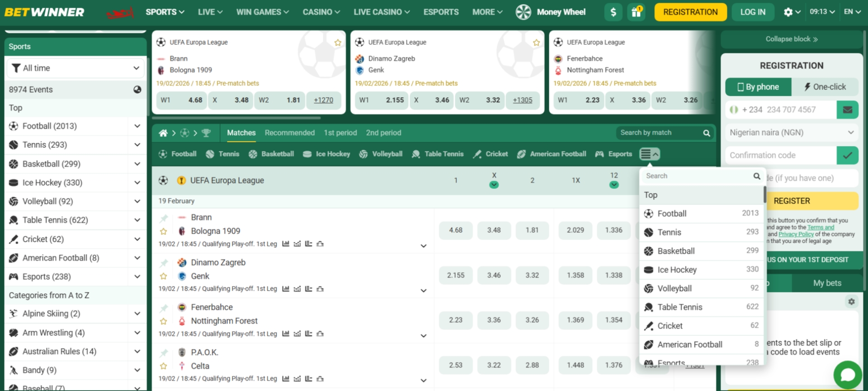Click the Money Wheel icon
The width and height of the screenshot is (868, 391).
524,12
